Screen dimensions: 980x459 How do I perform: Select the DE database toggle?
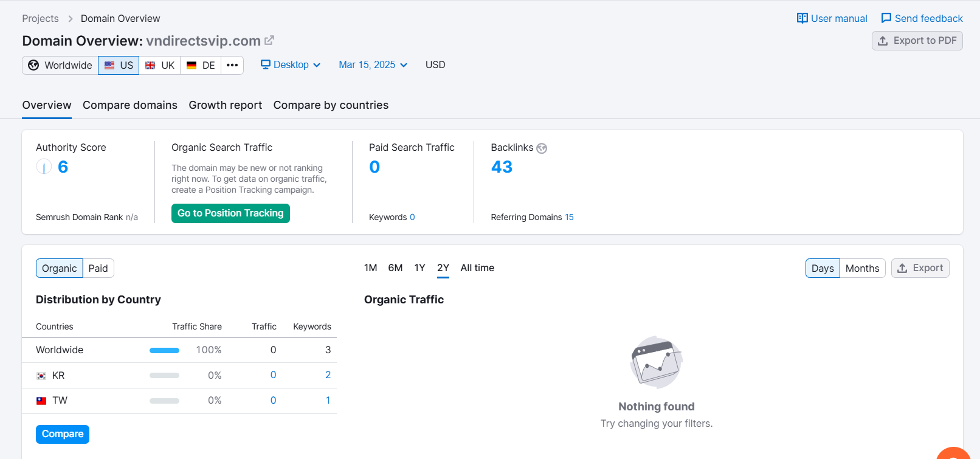(201, 65)
